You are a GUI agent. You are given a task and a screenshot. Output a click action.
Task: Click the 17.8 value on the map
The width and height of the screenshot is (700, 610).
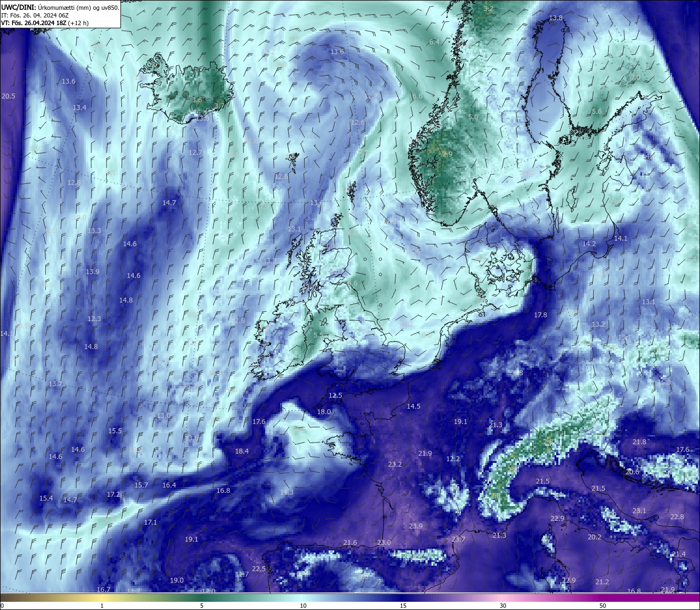pyautogui.click(x=540, y=315)
